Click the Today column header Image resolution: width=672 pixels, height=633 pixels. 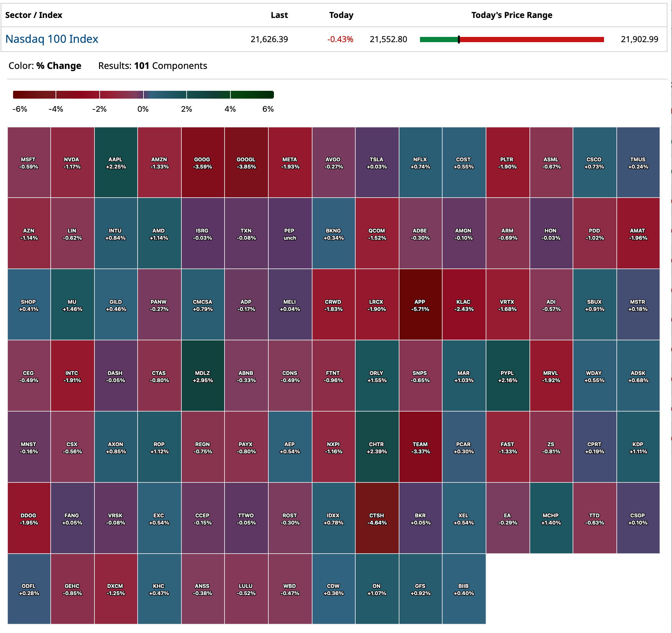coord(341,15)
